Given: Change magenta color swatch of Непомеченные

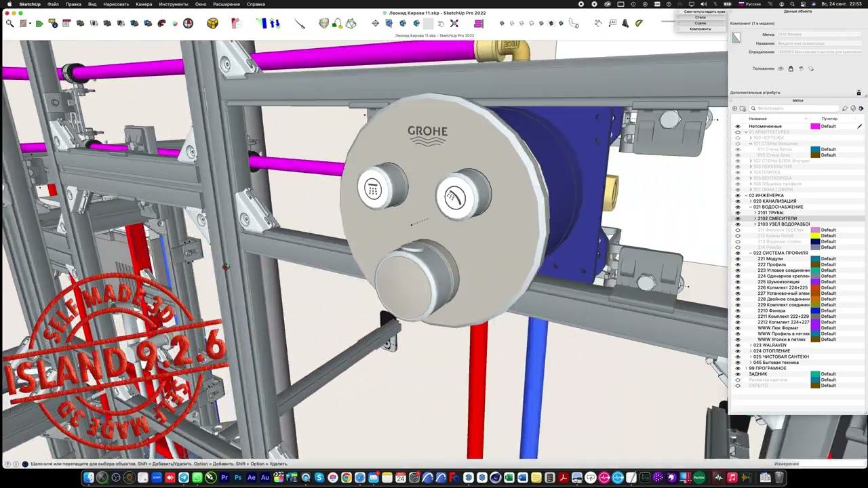Looking at the screenshot, I should (815, 126).
